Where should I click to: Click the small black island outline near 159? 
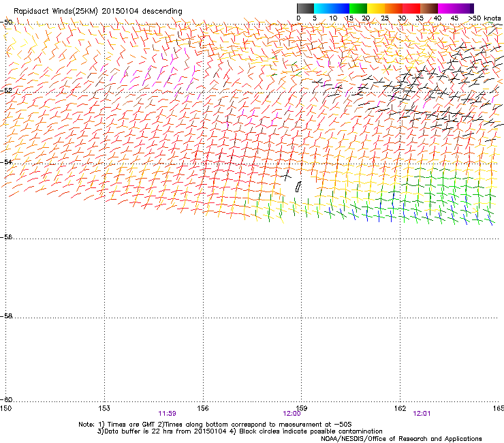(x=298, y=187)
